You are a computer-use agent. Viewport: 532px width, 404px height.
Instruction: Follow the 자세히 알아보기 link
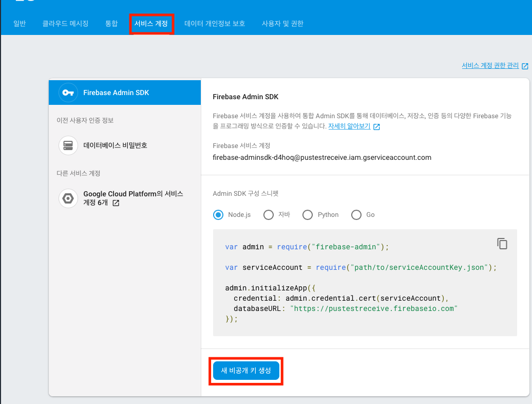[349, 126]
